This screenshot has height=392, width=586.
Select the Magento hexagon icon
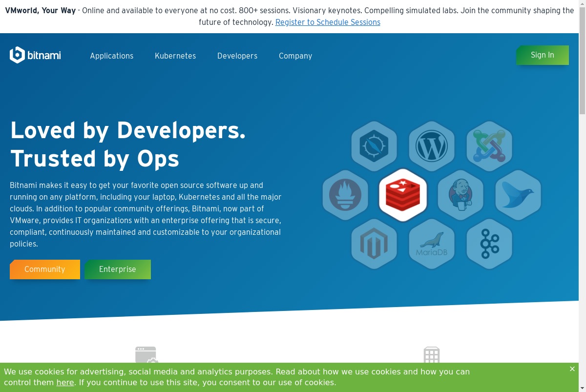[374, 244]
